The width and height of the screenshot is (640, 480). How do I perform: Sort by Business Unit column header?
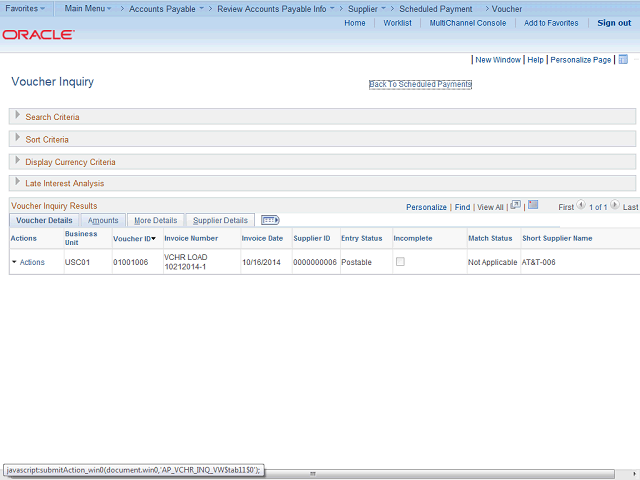point(81,238)
